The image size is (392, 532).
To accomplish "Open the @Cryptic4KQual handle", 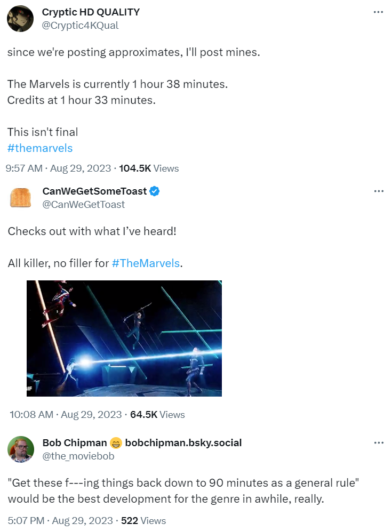I will tap(81, 26).
